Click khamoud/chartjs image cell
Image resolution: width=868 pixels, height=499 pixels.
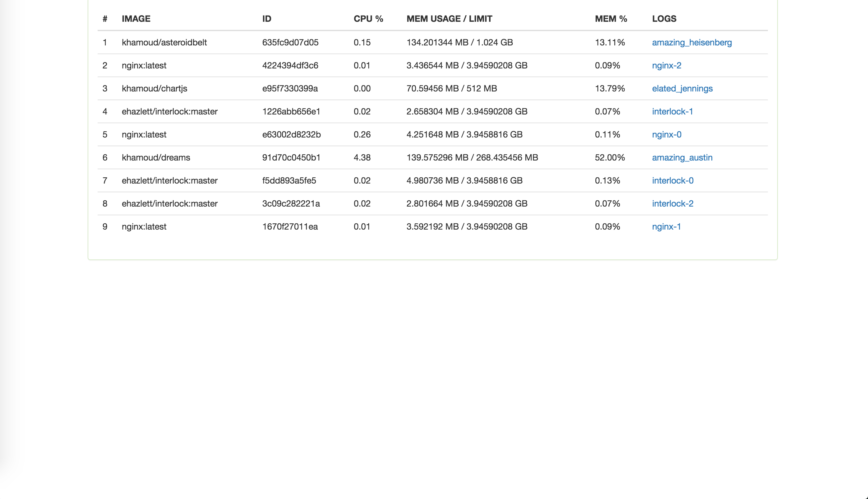pos(155,88)
